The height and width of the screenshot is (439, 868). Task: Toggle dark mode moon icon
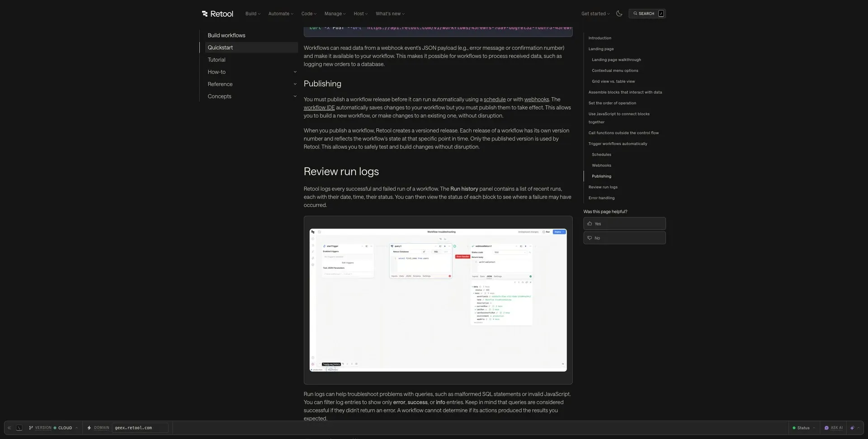(x=619, y=14)
